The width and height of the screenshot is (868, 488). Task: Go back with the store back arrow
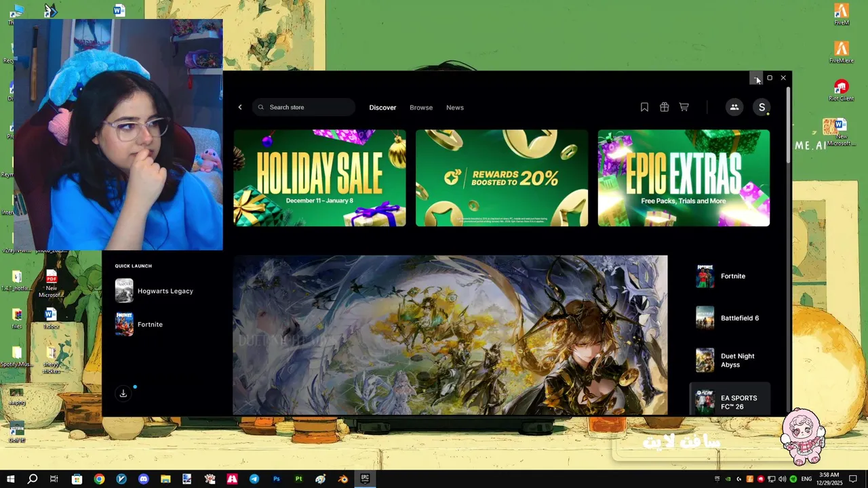pos(240,107)
